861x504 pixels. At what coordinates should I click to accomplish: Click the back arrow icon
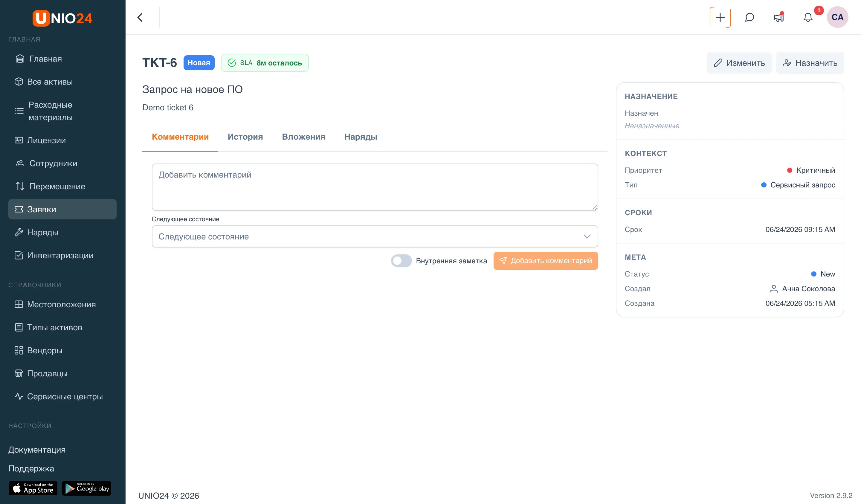[140, 17]
